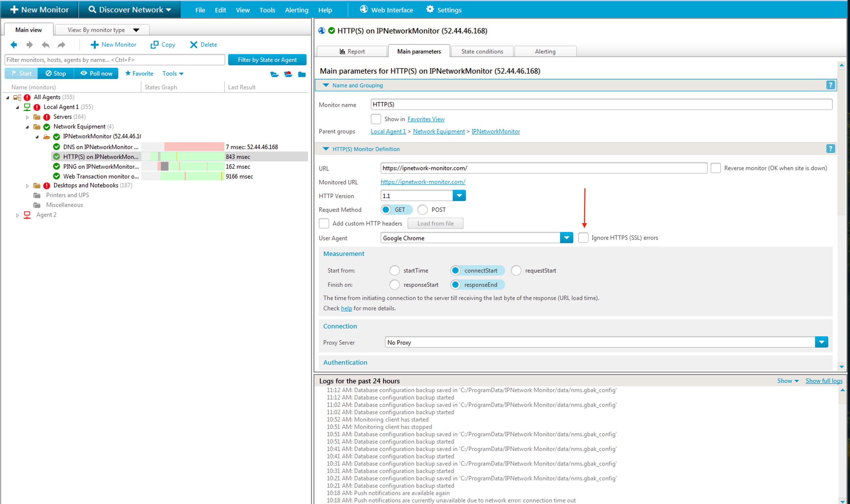Enable Show in Favorites View checkbox
850x504 pixels.
tap(376, 119)
